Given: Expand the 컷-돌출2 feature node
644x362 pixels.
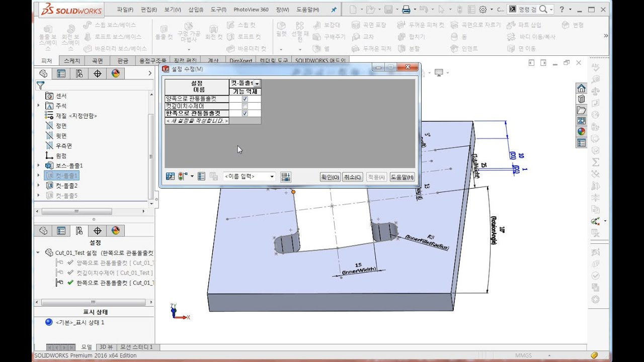Looking at the screenshot, I should click(39, 186).
